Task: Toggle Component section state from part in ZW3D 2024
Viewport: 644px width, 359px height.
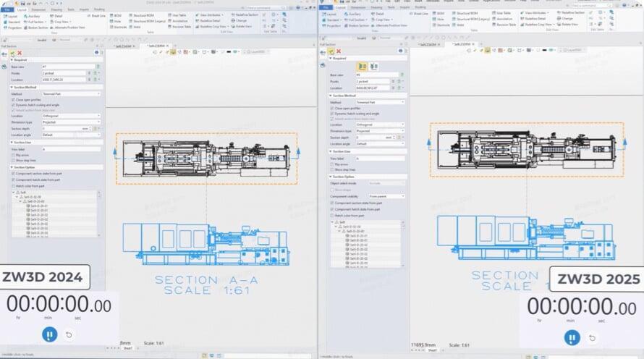Action: (14, 173)
